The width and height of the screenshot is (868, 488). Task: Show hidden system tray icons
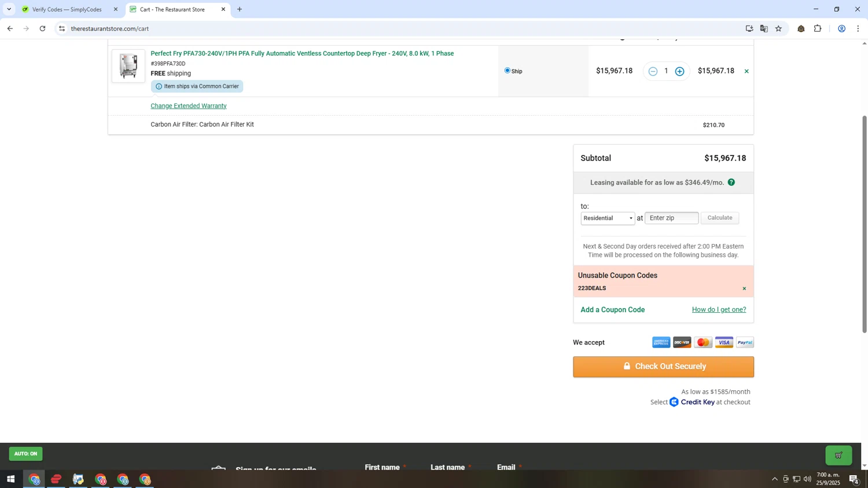tap(774, 479)
